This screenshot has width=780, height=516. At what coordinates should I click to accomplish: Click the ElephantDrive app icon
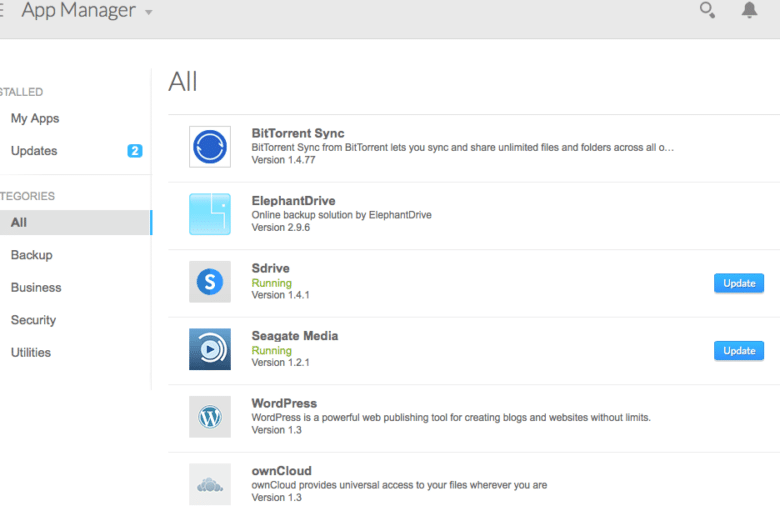tap(210, 214)
